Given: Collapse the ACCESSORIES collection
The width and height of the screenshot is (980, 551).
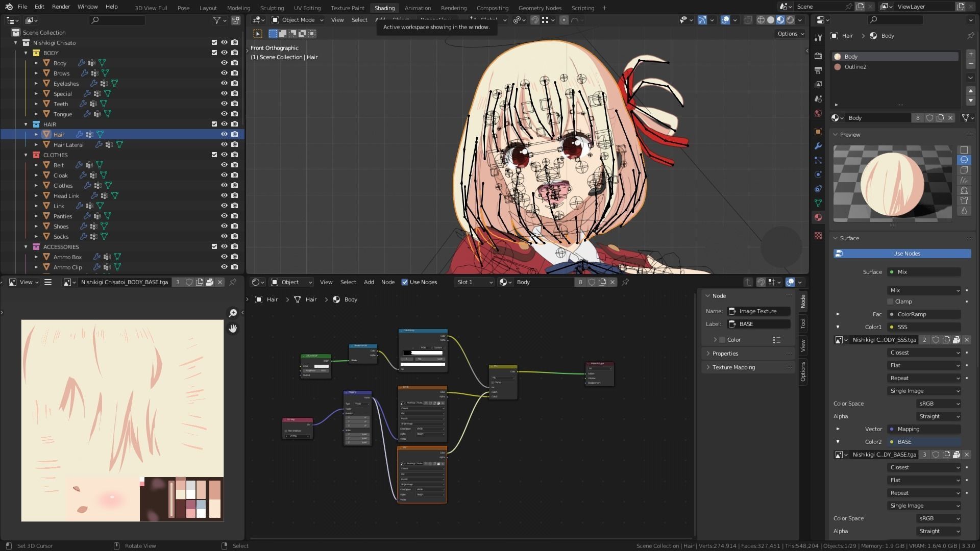Looking at the screenshot, I should coord(26,246).
